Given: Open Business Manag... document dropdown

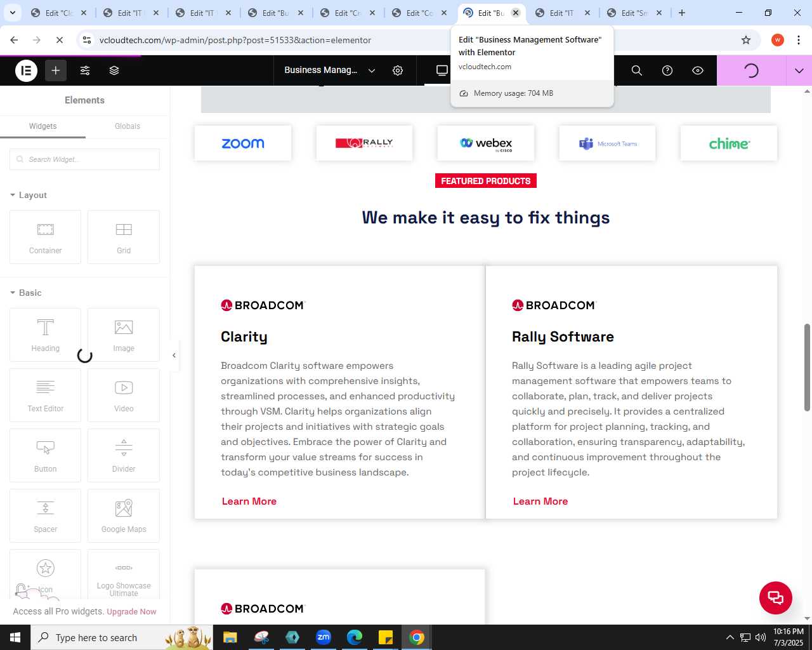Looking at the screenshot, I should click(x=330, y=70).
